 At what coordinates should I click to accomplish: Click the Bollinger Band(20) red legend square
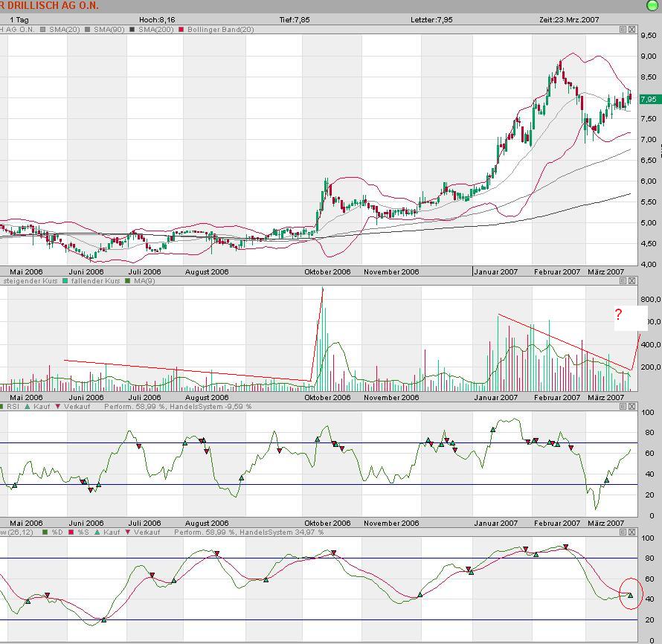[x=181, y=30]
